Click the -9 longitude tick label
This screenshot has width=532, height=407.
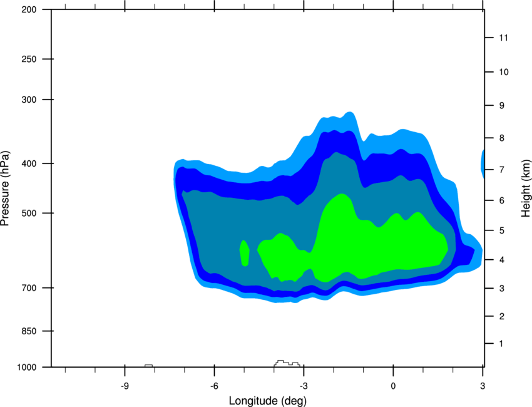point(125,386)
